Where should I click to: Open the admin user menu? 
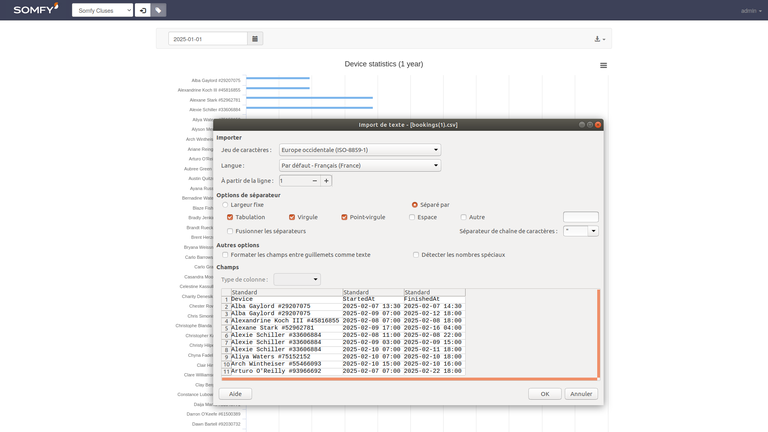750,11
